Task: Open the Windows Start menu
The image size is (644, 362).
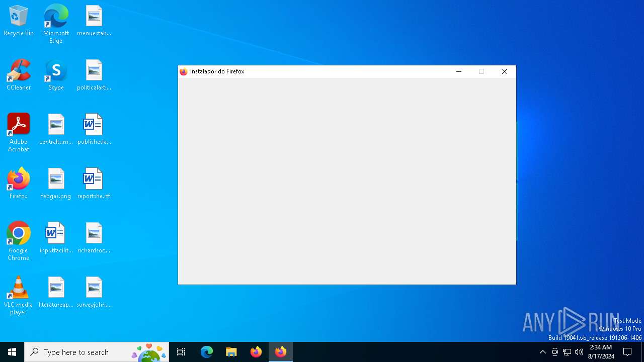Action: click(x=12, y=352)
